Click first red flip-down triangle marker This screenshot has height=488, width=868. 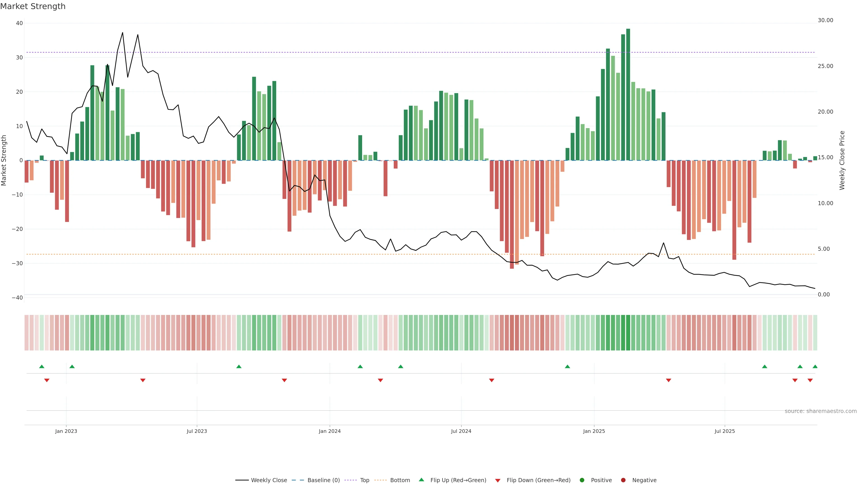pyautogui.click(x=47, y=380)
